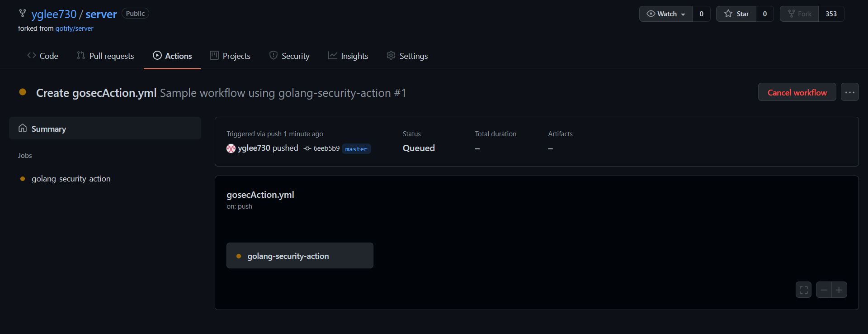Click the Insights graph icon
The image size is (868, 334).
click(x=333, y=55)
